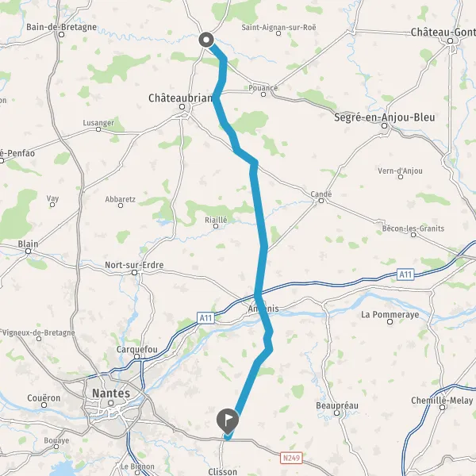
Task: Click the Chemillé-Melay town label
Action: coord(442,401)
